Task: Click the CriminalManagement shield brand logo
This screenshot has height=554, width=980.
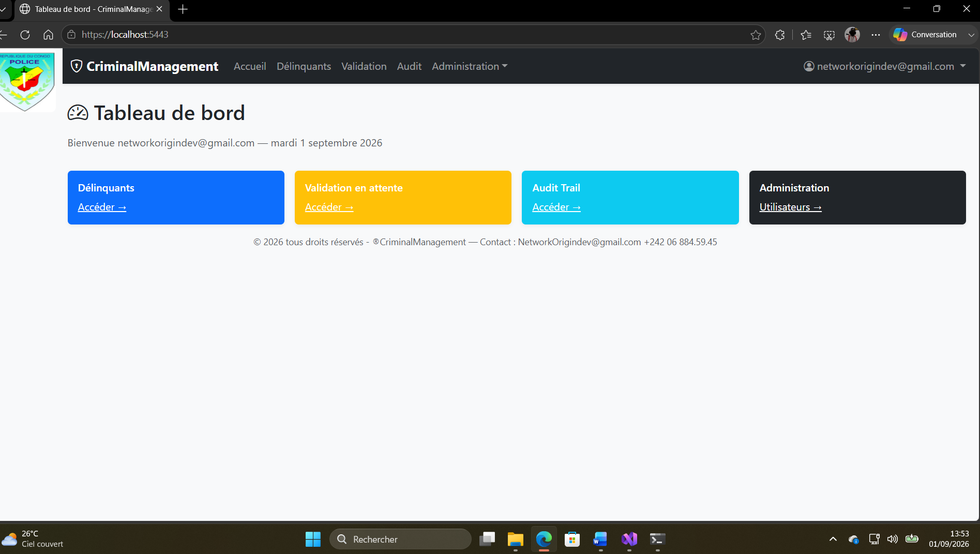Action: 144,66
